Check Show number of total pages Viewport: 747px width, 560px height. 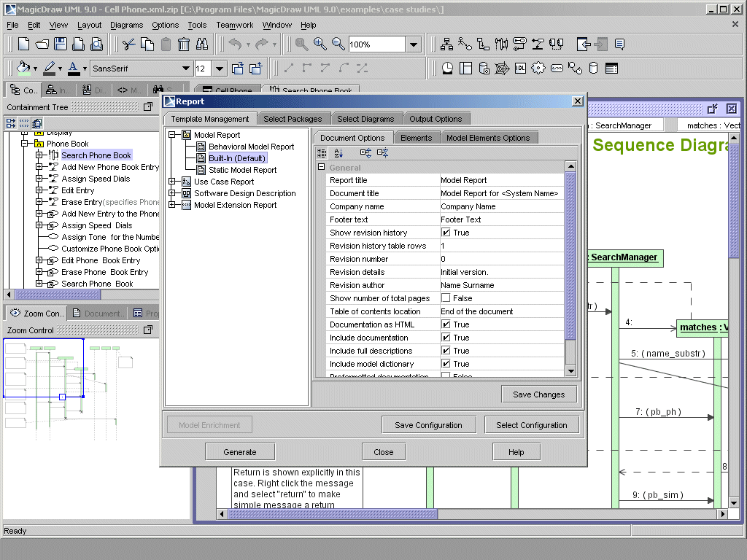pos(446,298)
